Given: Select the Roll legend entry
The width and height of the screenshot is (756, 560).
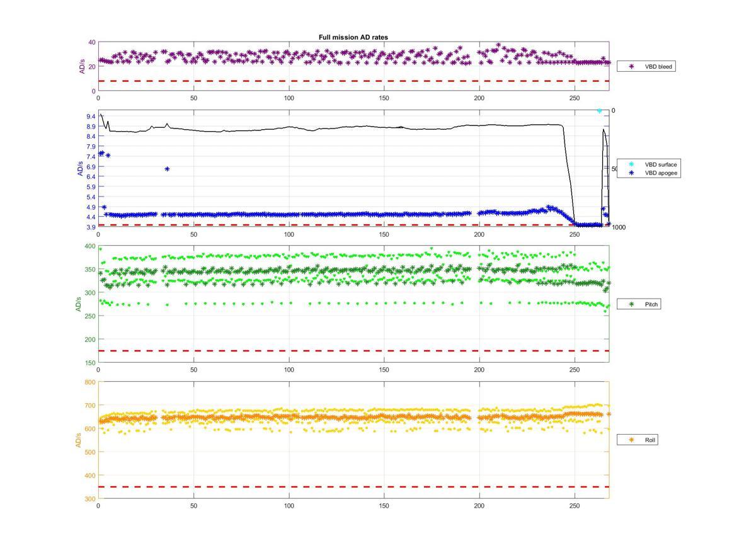Looking at the screenshot, I should pyautogui.click(x=638, y=440).
